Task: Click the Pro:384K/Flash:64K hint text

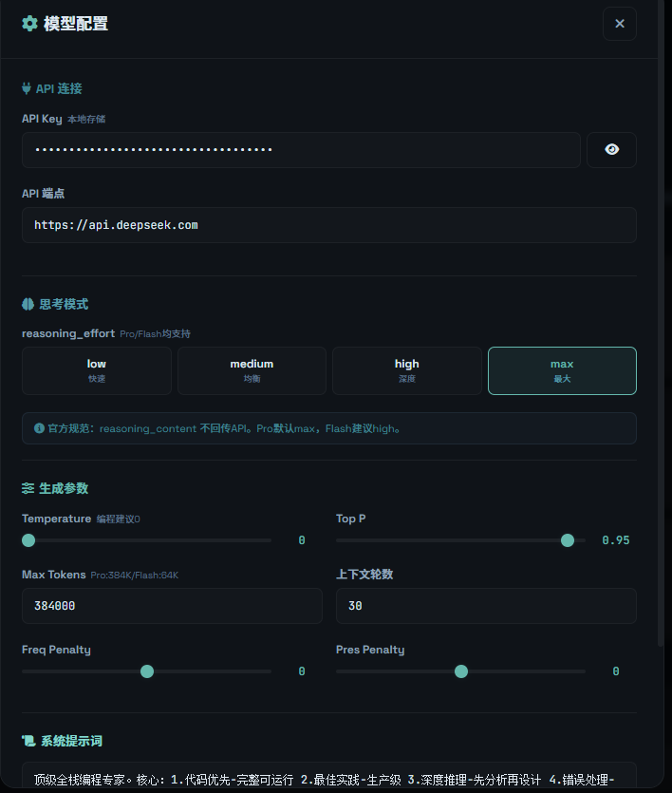Action: point(135,575)
